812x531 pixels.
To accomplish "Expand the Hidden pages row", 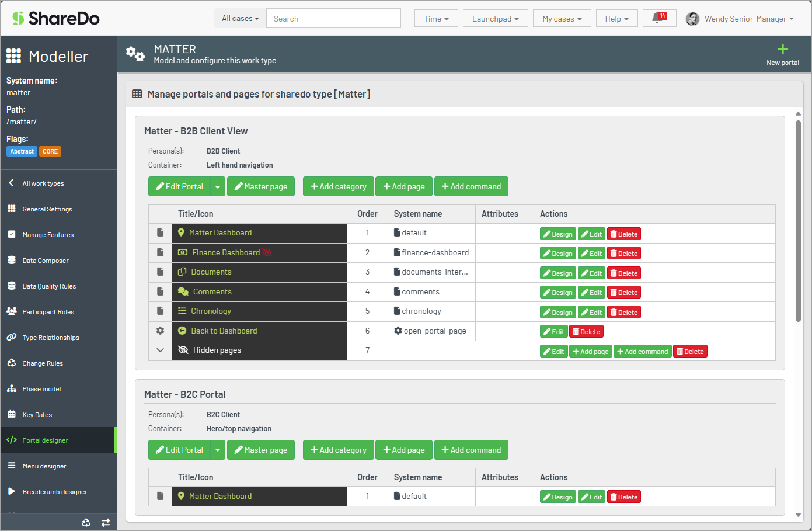I will click(x=160, y=350).
